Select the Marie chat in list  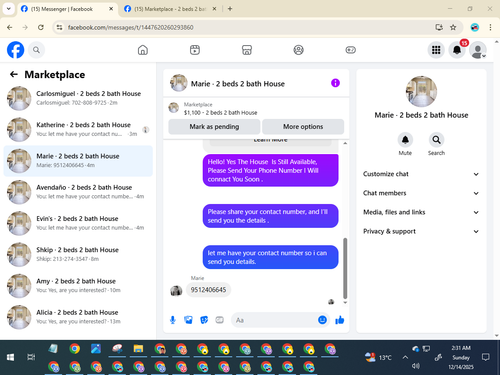coord(78,161)
